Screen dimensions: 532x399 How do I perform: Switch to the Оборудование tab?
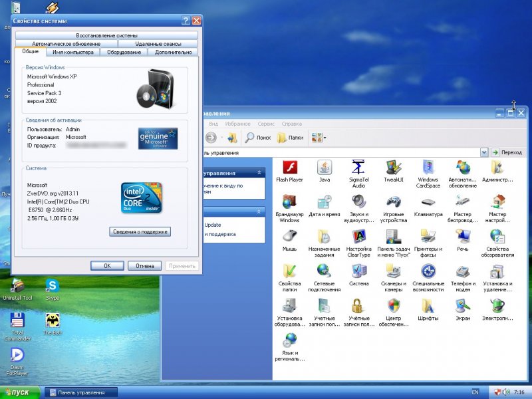(124, 53)
